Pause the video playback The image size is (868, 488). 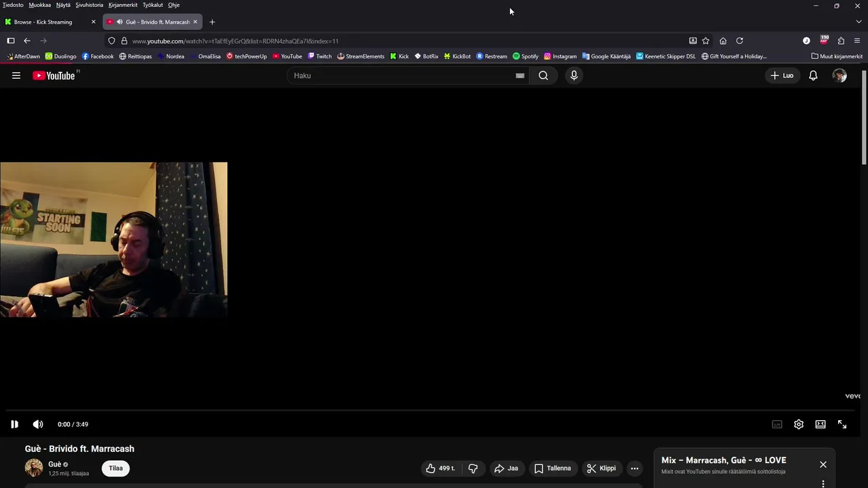click(14, 424)
